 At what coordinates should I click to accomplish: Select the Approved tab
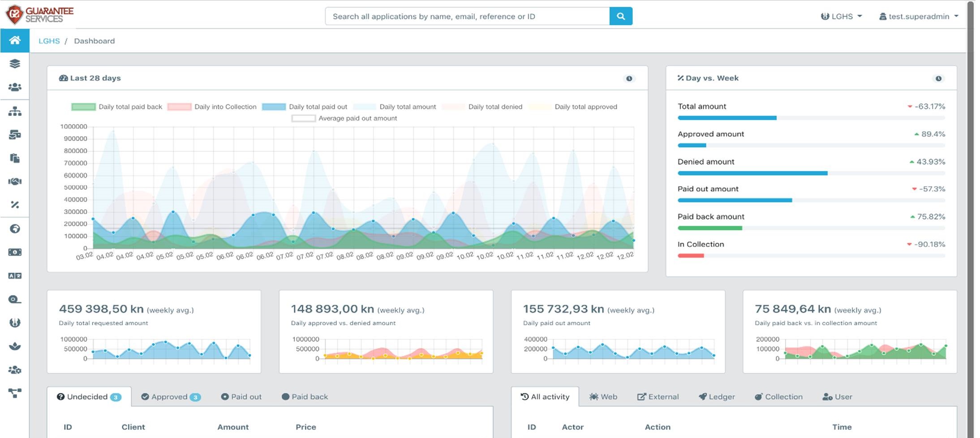click(x=171, y=397)
